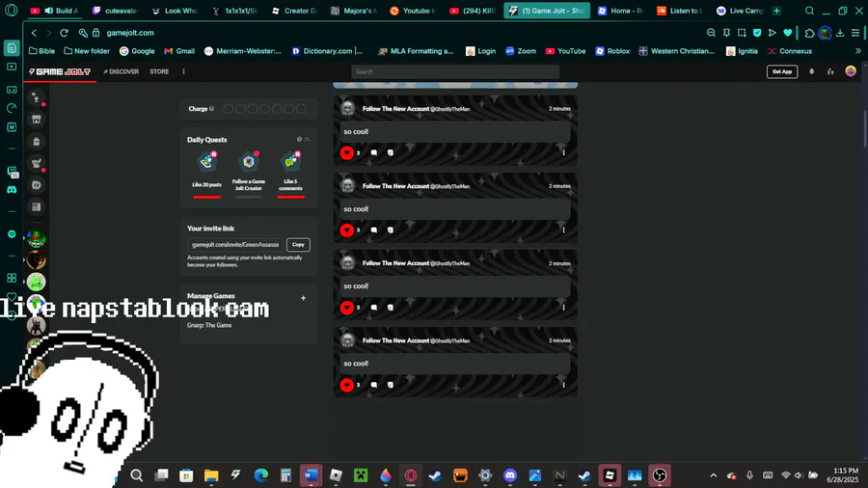Open the Follow a Game Jolt Creator quest
This screenshot has width=868, height=488.
click(249, 171)
